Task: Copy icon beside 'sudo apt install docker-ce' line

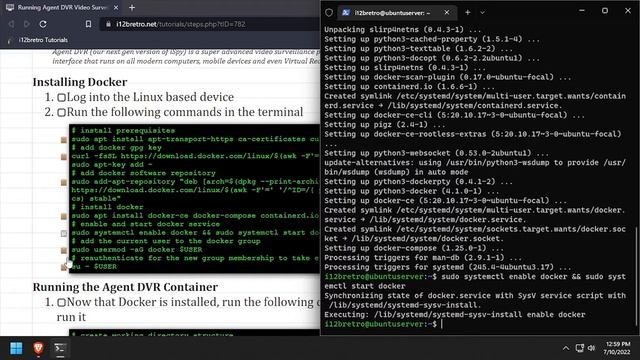Action: coord(64,216)
